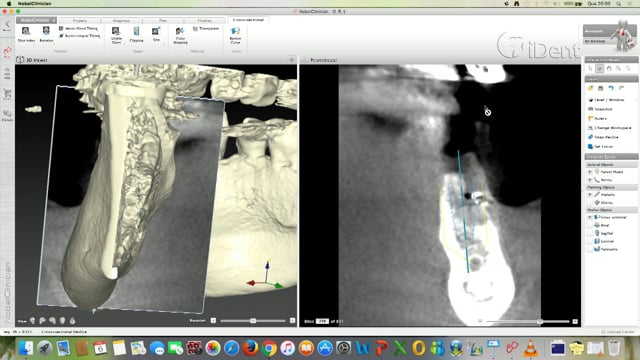Switch to the Plan ribbon tab

(x=163, y=20)
